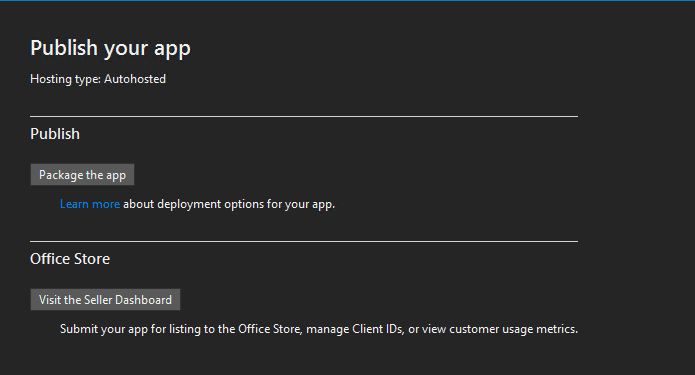Visit the Seller Dashboard button
The width and height of the screenshot is (695, 375).
click(x=105, y=300)
